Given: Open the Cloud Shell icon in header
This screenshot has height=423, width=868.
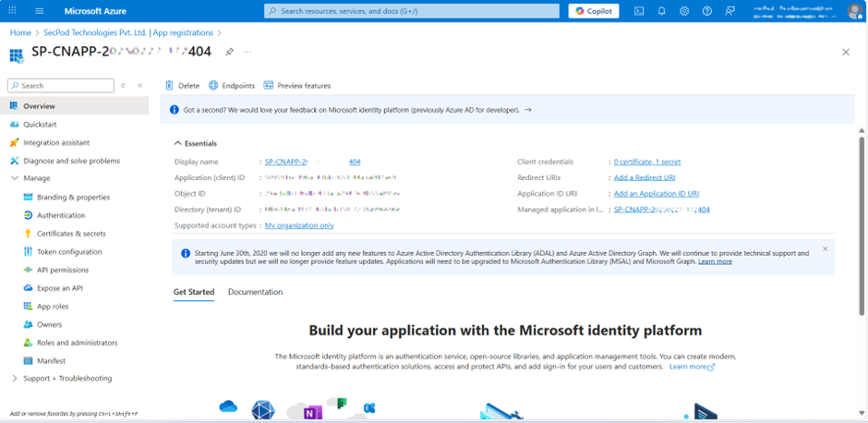Looking at the screenshot, I should (x=639, y=11).
